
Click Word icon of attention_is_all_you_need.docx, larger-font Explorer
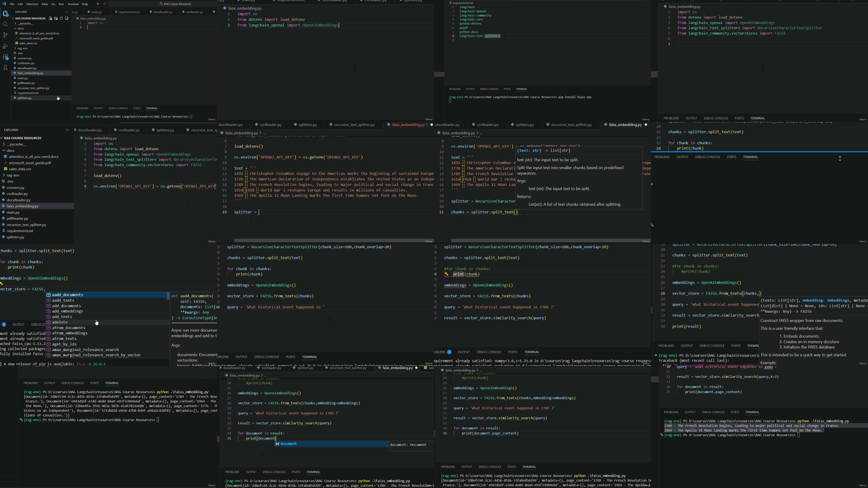coord(5,157)
